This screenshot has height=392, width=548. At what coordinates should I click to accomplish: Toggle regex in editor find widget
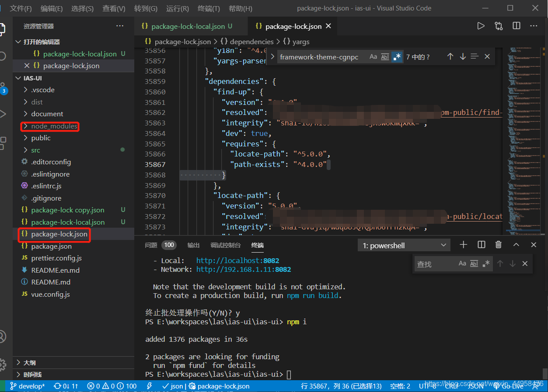(397, 57)
